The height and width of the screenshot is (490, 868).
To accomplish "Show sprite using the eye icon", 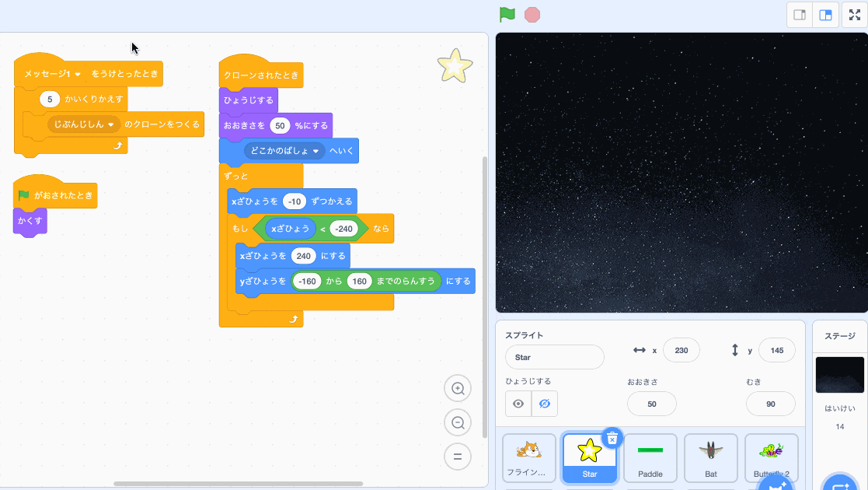I will pos(518,404).
